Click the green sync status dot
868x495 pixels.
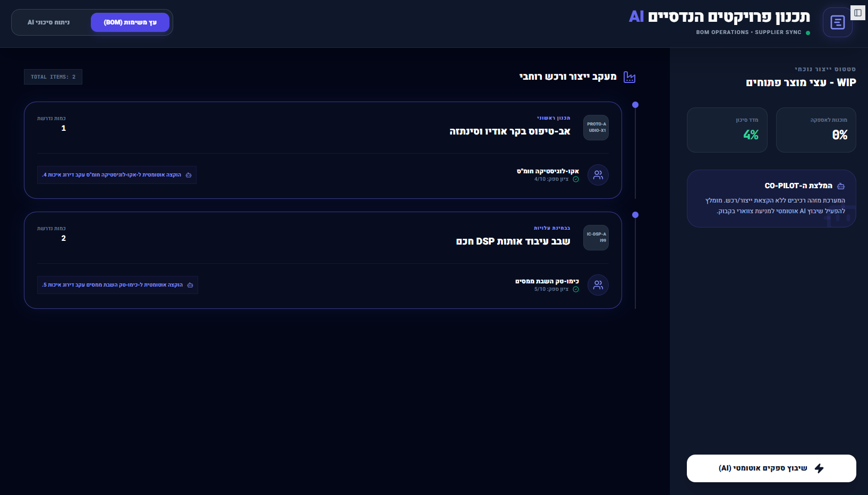pos(808,33)
